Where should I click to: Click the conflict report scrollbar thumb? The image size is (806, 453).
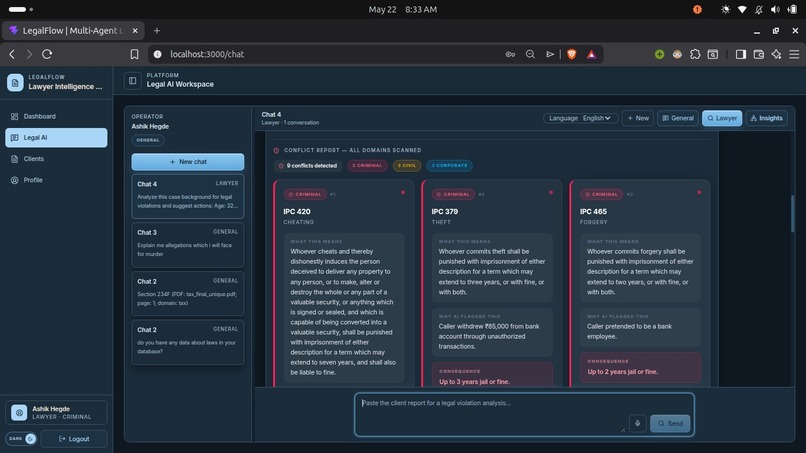pos(792,213)
